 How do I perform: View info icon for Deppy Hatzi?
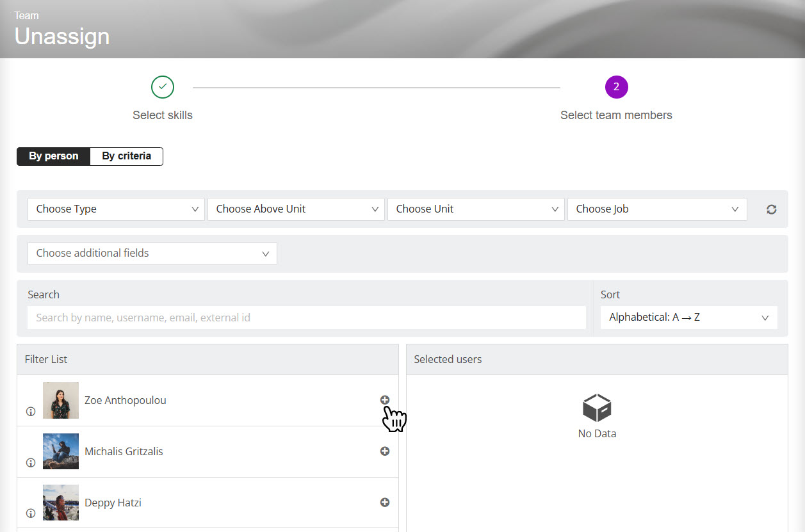click(x=30, y=513)
